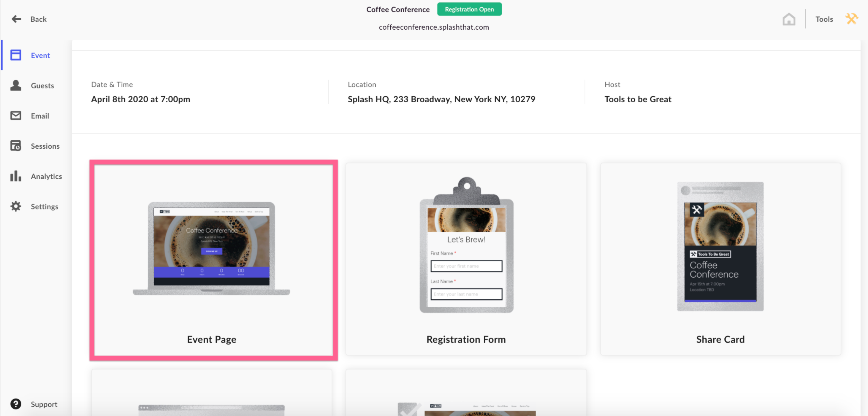The height and width of the screenshot is (416, 868).
Task: Open the Guests sidebar tab
Action: tap(36, 86)
